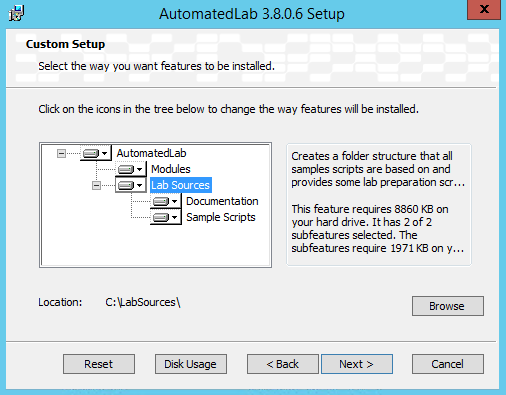Click the Documentation feature drive icon
506x395 pixels.
(x=161, y=201)
